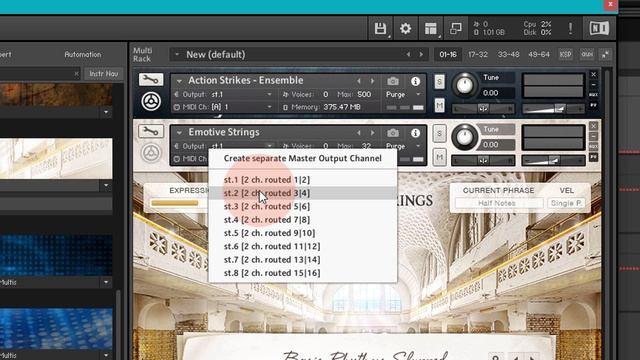
Task: Click the NI logo button
Action: pos(599,28)
